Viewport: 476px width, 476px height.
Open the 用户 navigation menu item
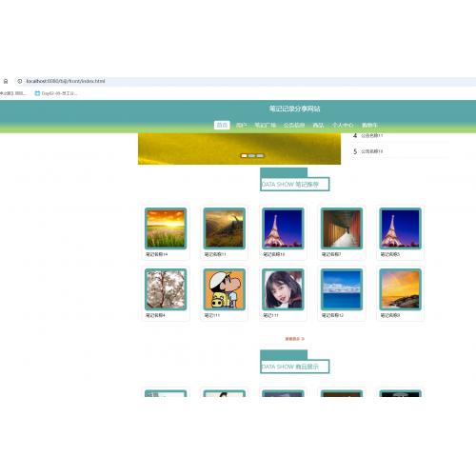point(241,125)
